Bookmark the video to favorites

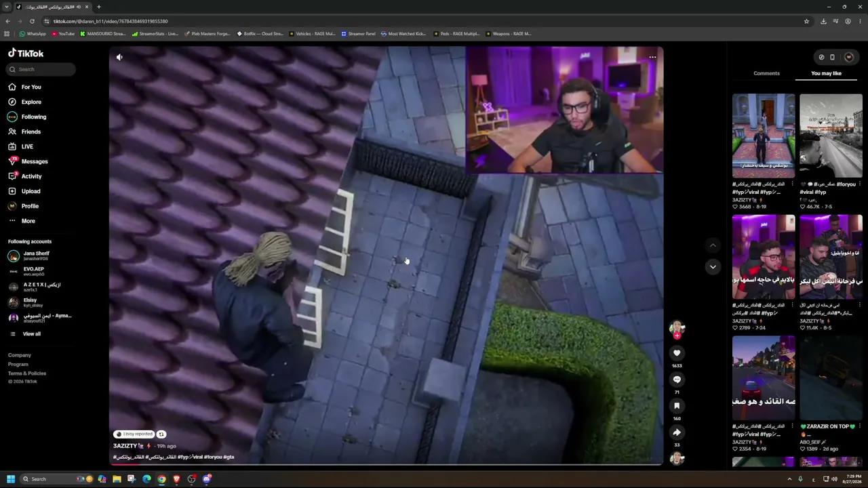[677, 406]
